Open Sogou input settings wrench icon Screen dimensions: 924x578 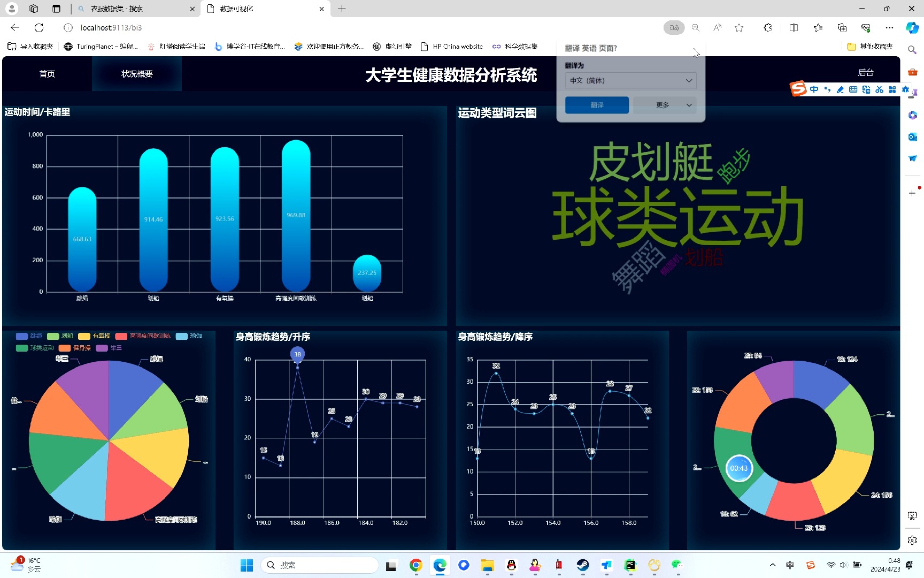(906, 89)
